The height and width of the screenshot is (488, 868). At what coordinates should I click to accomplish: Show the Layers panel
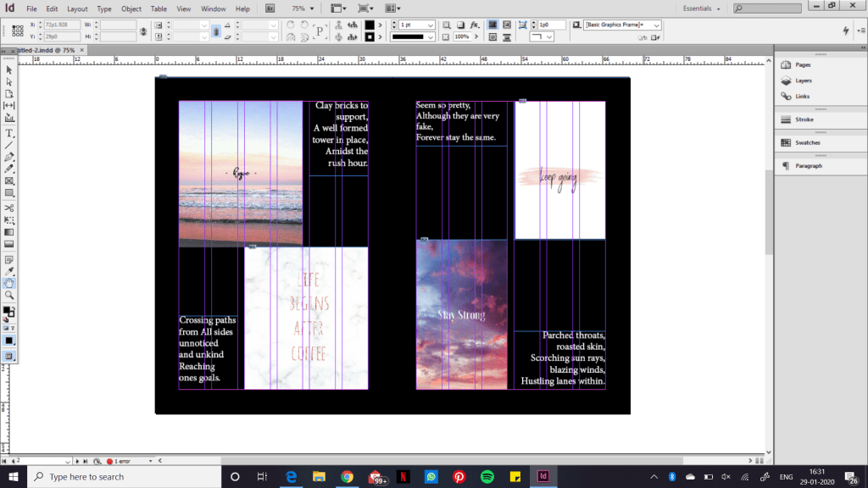[x=803, y=80]
